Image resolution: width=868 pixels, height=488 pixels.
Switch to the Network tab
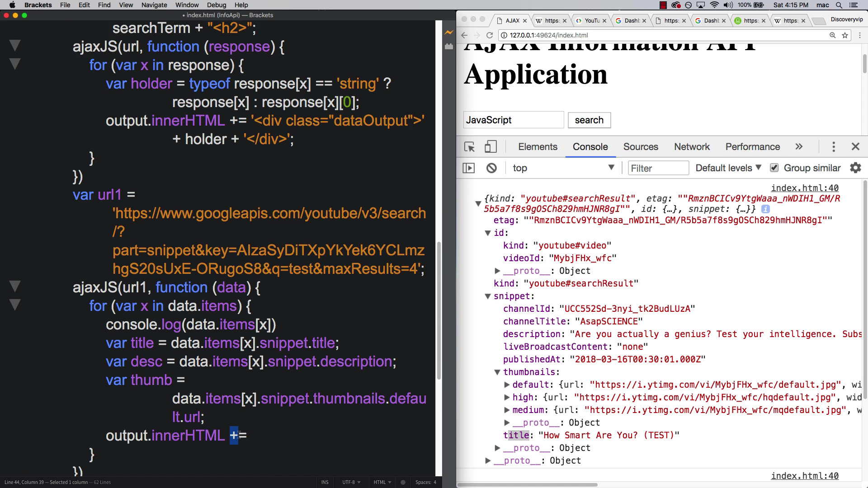(x=692, y=147)
